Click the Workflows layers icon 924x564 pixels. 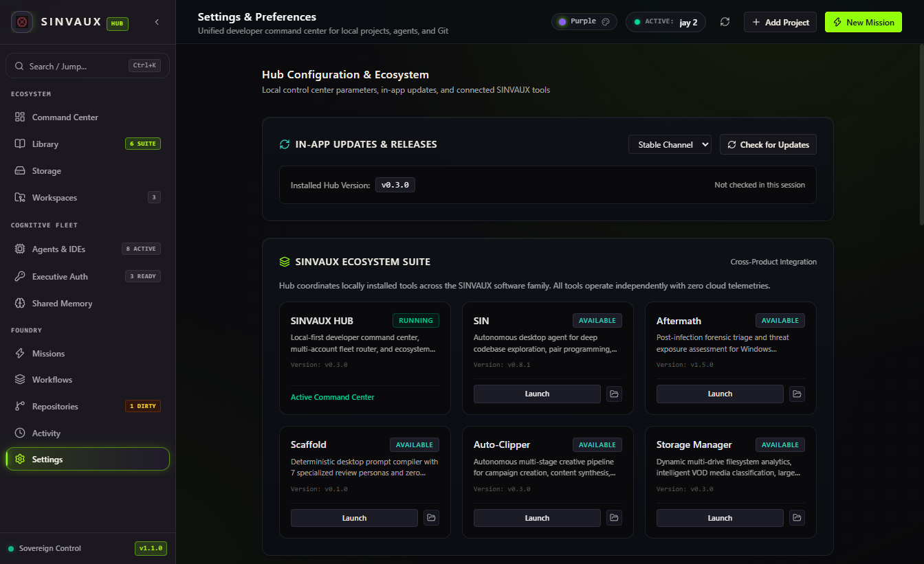[x=20, y=380]
